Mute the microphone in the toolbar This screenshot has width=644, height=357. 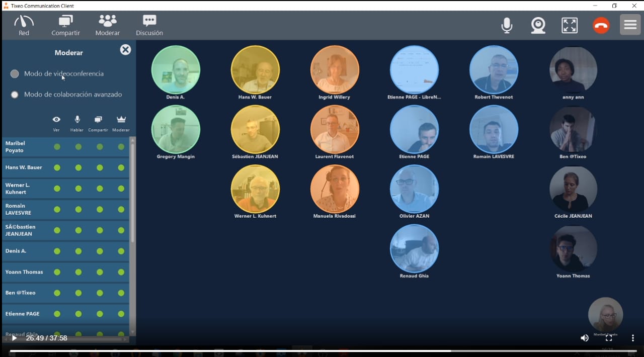point(507,25)
